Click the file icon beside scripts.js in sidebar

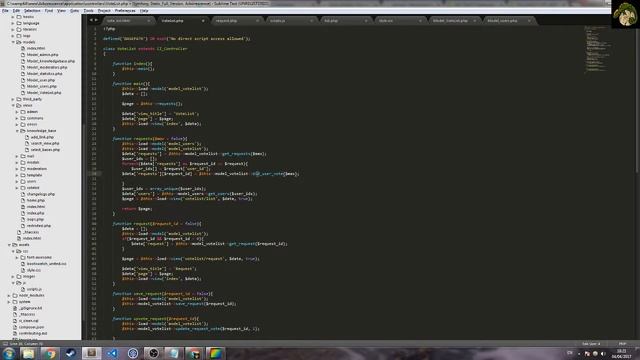[x=23, y=289]
